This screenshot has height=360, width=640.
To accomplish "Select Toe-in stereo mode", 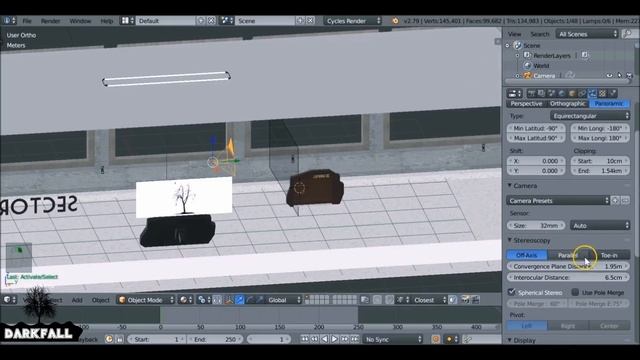I will [x=609, y=255].
